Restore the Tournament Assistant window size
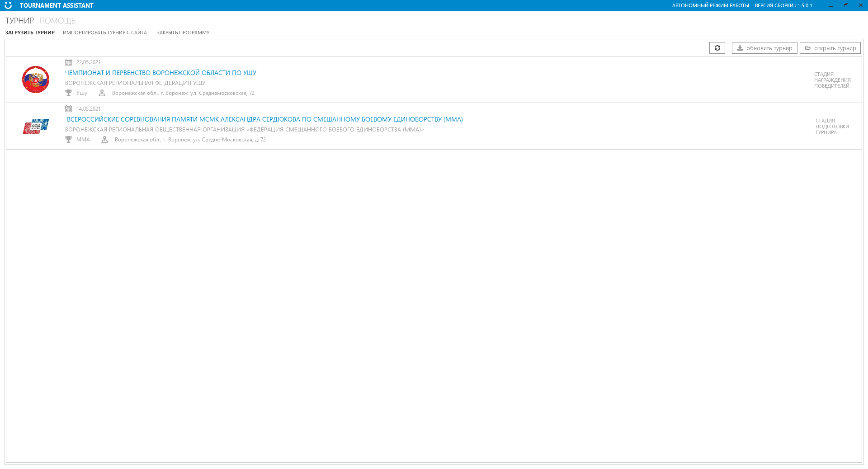The height and width of the screenshot is (469, 868). coord(846,5)
